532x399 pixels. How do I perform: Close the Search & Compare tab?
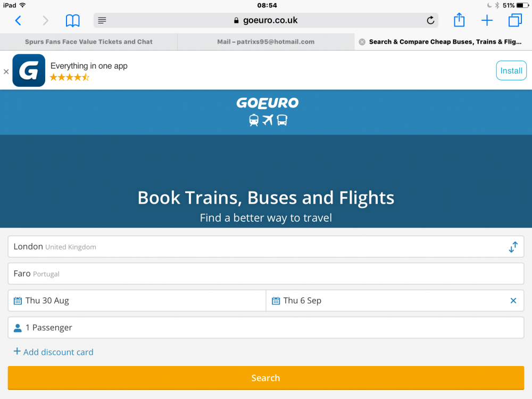tap(362, 41)
